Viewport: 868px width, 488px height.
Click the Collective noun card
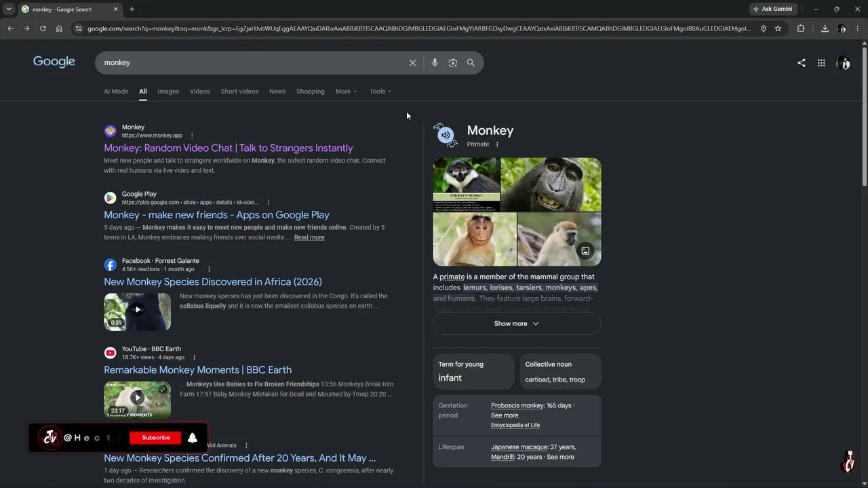(x=560, y=371)
